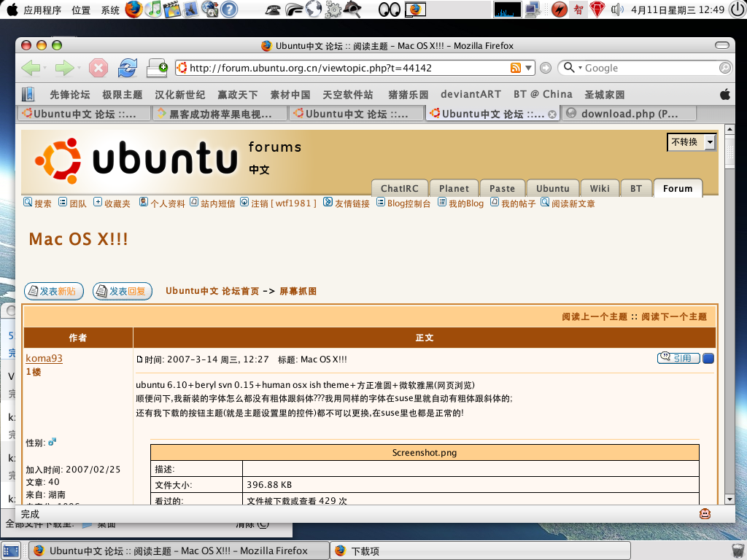
Task: Click the orange RSS feed icon in address bar
Action: (516, 68)
